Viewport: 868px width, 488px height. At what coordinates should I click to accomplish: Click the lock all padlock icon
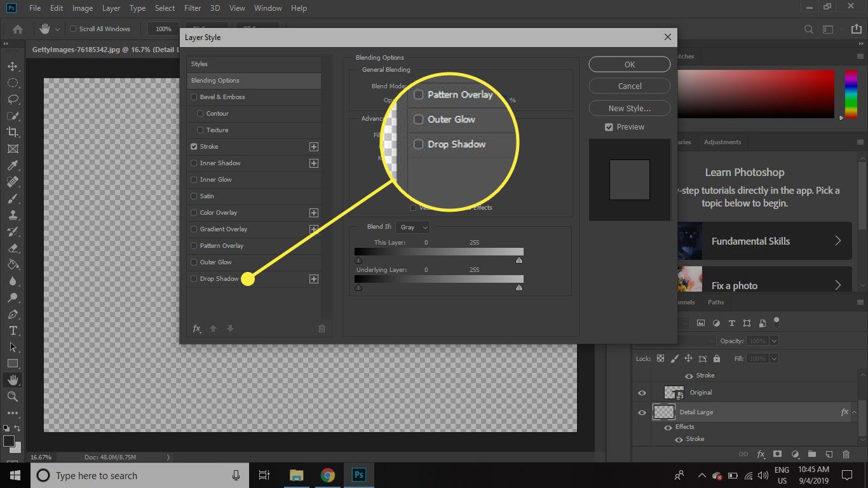(717, 358)
